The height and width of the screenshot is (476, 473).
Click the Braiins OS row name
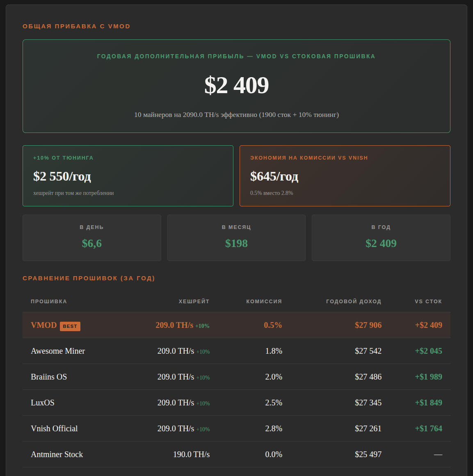[x=49, y=377]
